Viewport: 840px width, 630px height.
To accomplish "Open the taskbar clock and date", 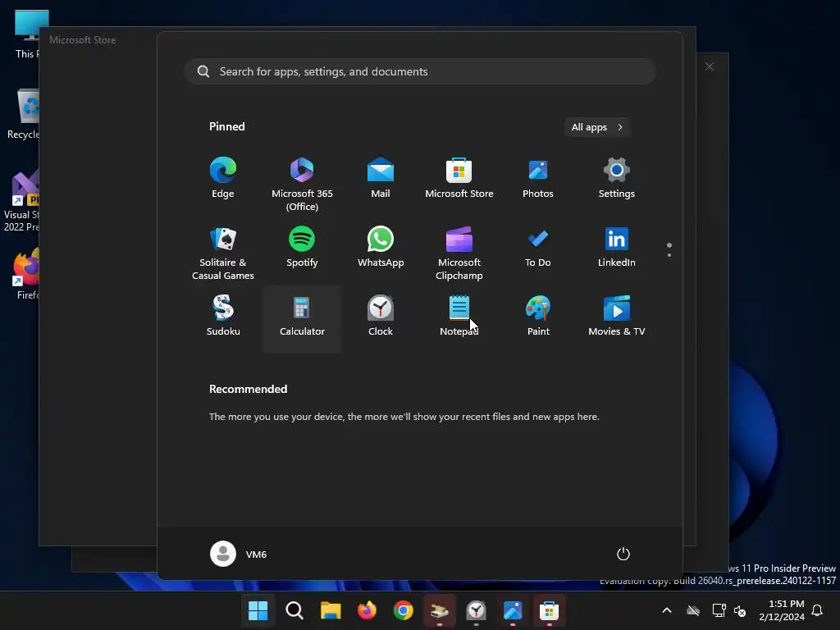I will pyautogui.click(x=782, y=610).
